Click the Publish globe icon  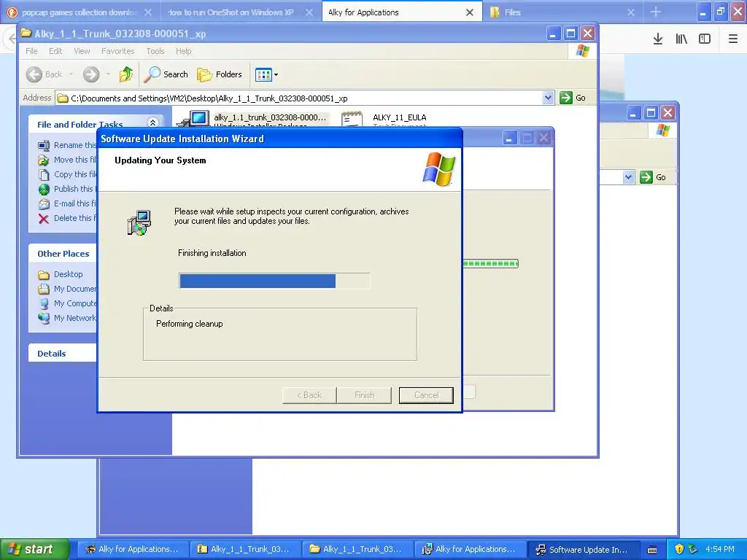click(43, 189)
